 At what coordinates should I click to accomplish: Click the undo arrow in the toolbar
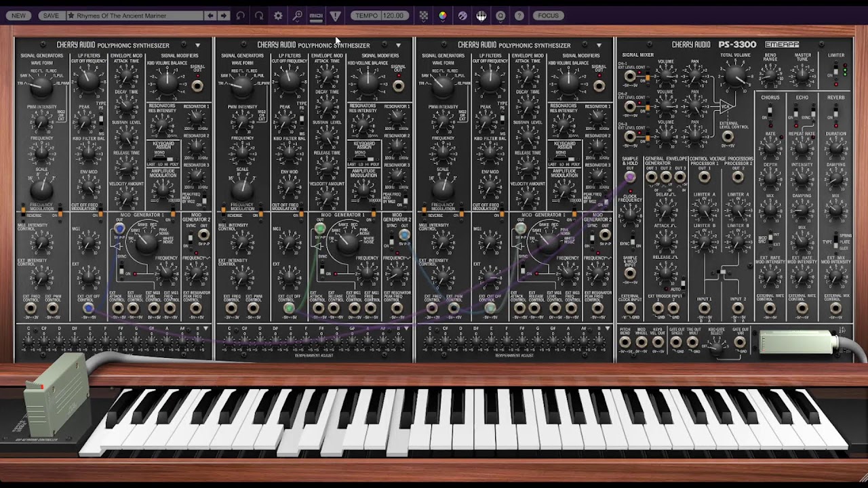(241, 16)
